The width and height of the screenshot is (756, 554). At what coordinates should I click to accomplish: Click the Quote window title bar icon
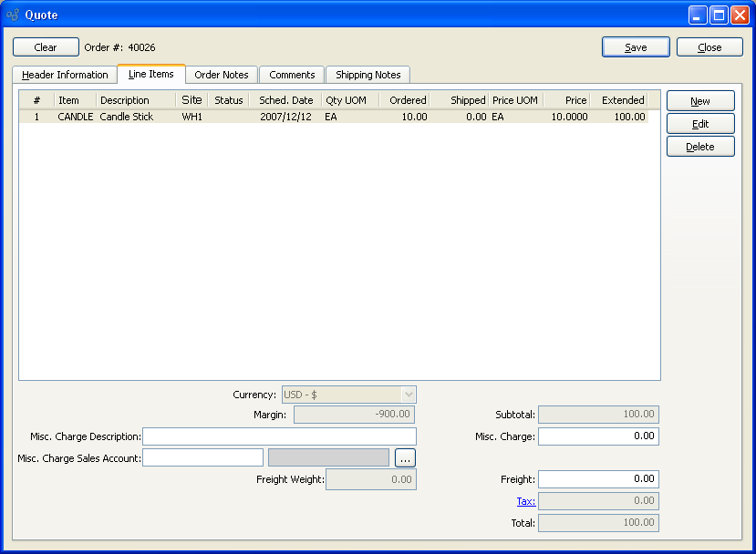(13, 15)
